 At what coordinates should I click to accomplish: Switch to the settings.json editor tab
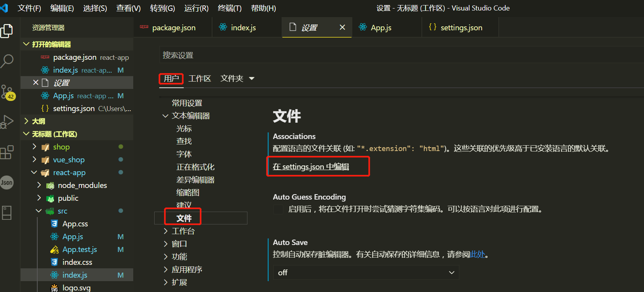tap(460, 27)
